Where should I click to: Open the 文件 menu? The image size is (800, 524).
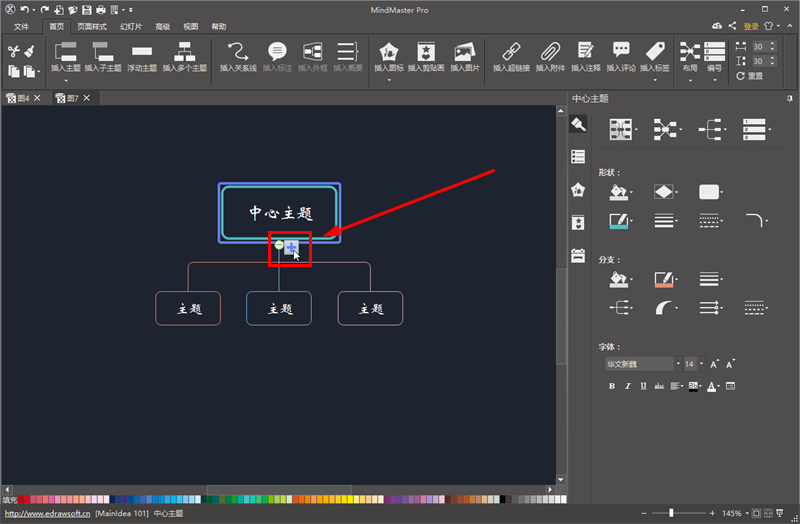[21, 27]
